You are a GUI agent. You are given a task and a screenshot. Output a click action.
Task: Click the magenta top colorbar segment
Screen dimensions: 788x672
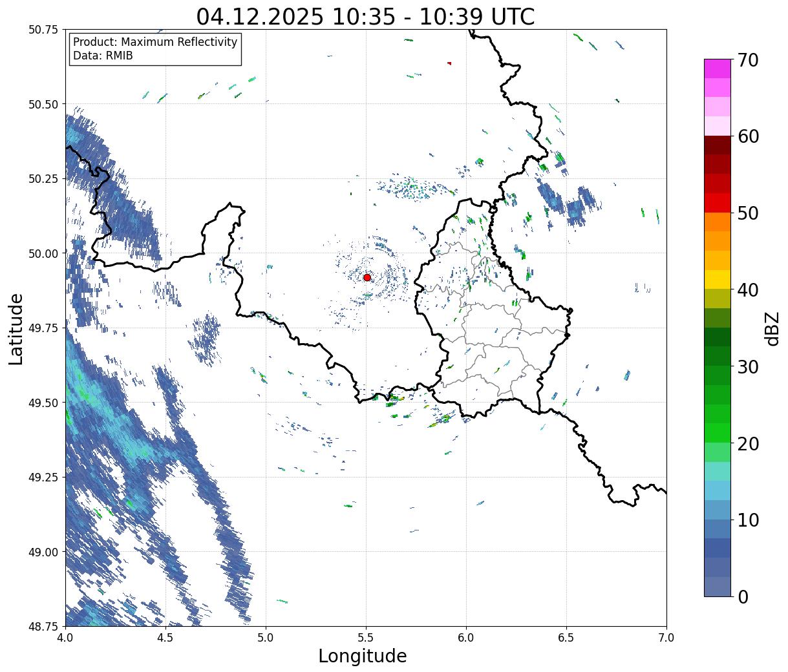(718, 68)
